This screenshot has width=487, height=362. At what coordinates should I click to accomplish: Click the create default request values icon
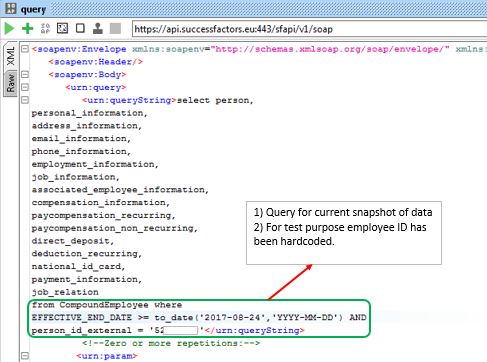click(x=45, y=29)
